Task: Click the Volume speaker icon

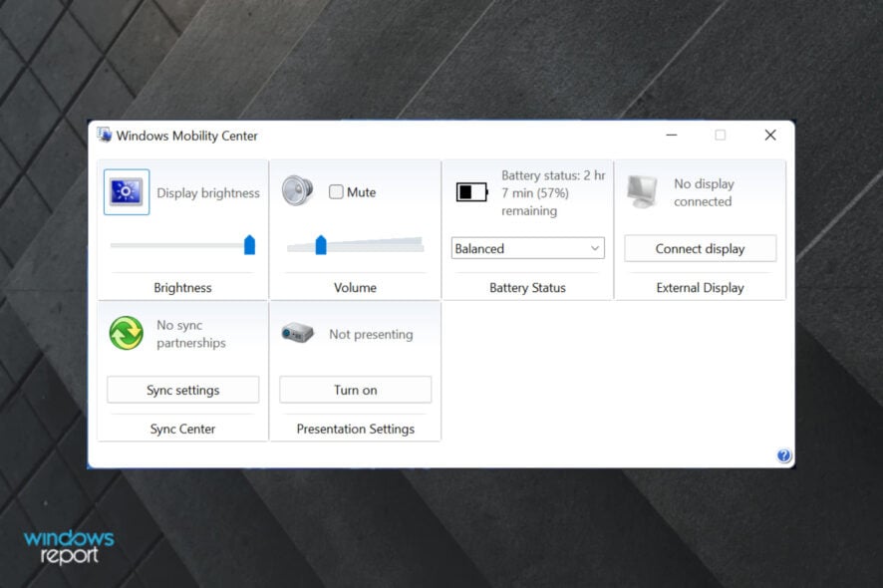Action: (x=296, y=191)
